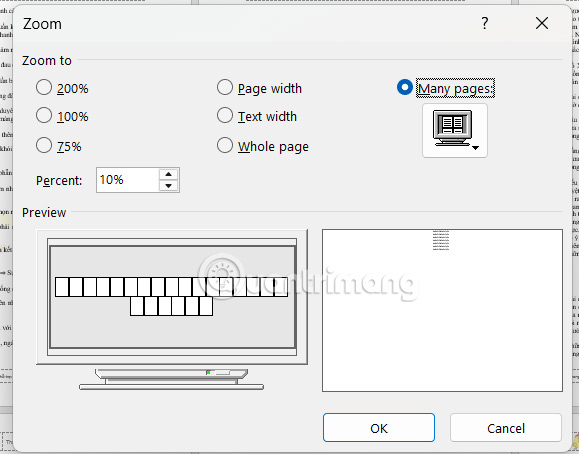Viewport: 579px width, 454px height.
Task: Choose the Text width radio button
Action: coord(225,116)
